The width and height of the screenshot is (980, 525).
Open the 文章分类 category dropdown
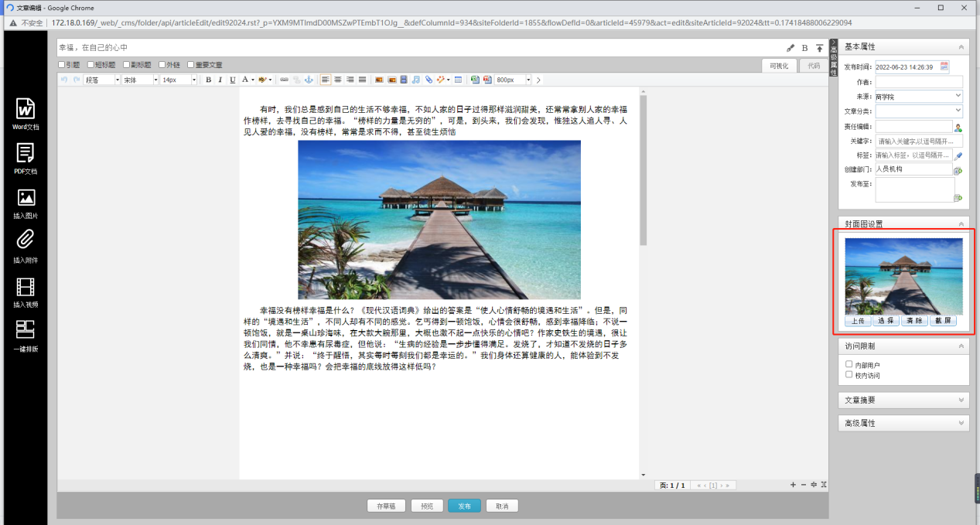919,111
